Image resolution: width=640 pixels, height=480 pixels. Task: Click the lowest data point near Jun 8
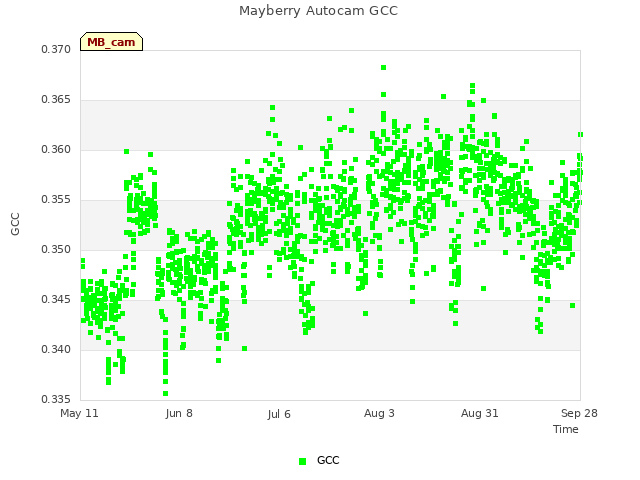[165, 394]
